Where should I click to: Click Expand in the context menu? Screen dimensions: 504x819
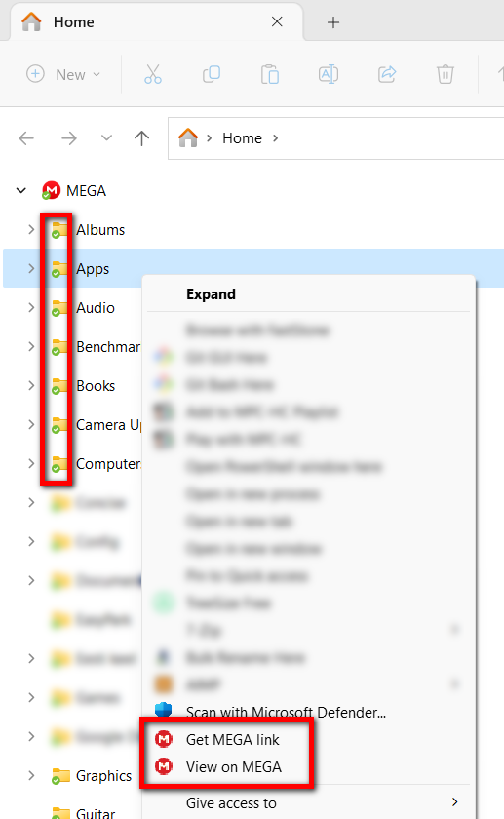211,294
